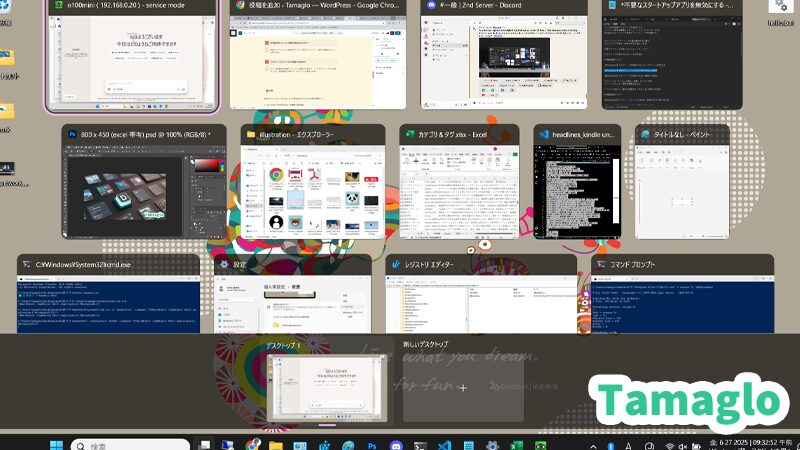Open the Notepad icon on the taskbar

tap(468, 445)
